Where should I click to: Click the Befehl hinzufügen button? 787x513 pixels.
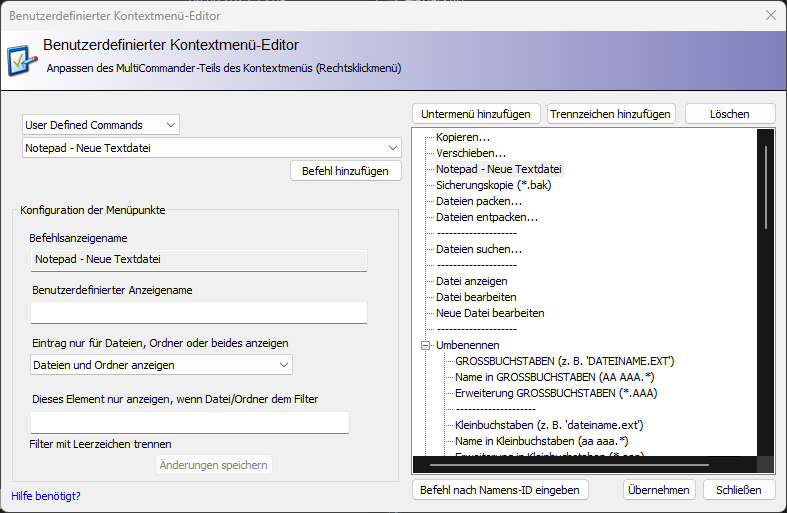345,171
